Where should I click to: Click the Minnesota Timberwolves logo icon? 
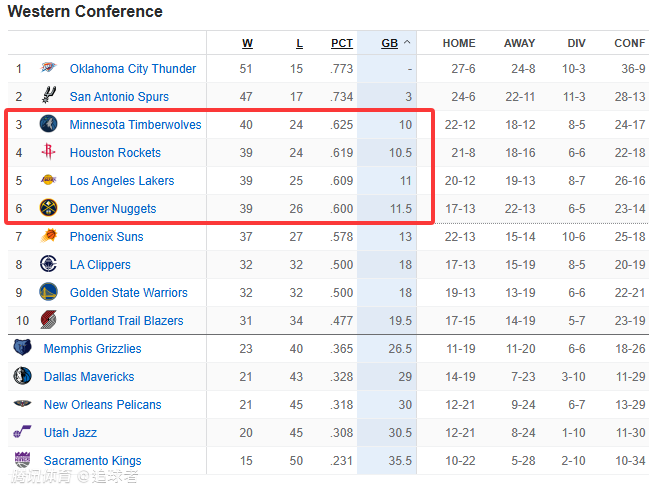click(48, 125)
